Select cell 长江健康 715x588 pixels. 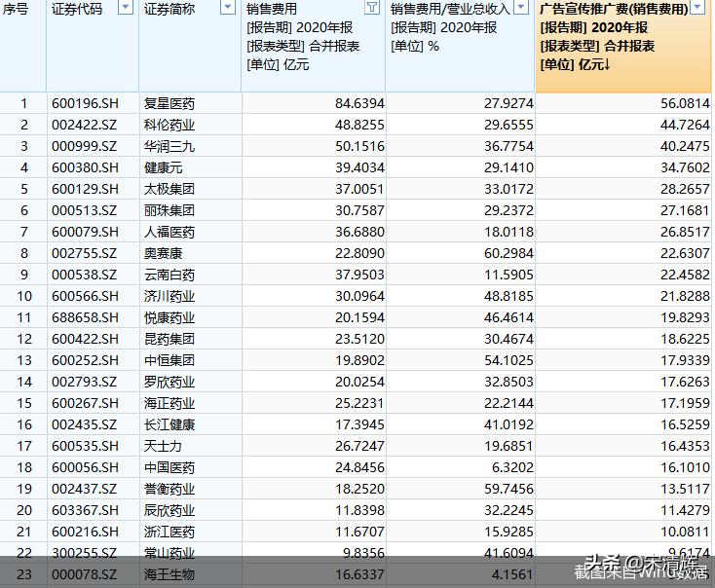169,424
